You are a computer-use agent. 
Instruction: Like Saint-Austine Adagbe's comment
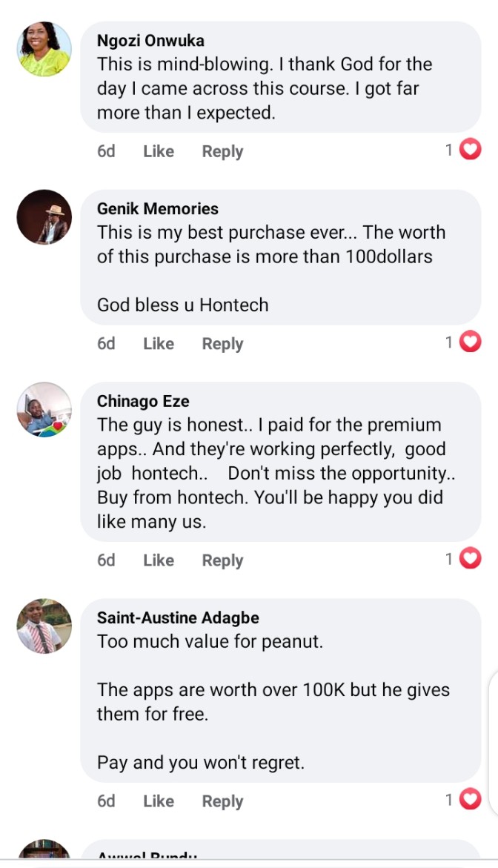[x=159, y=801]
